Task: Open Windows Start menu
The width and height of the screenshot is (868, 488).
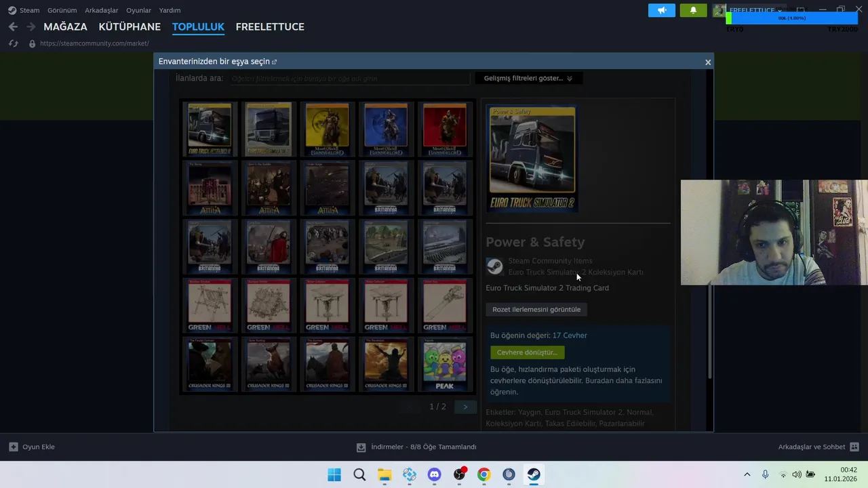Action: (x=334, y=474)
